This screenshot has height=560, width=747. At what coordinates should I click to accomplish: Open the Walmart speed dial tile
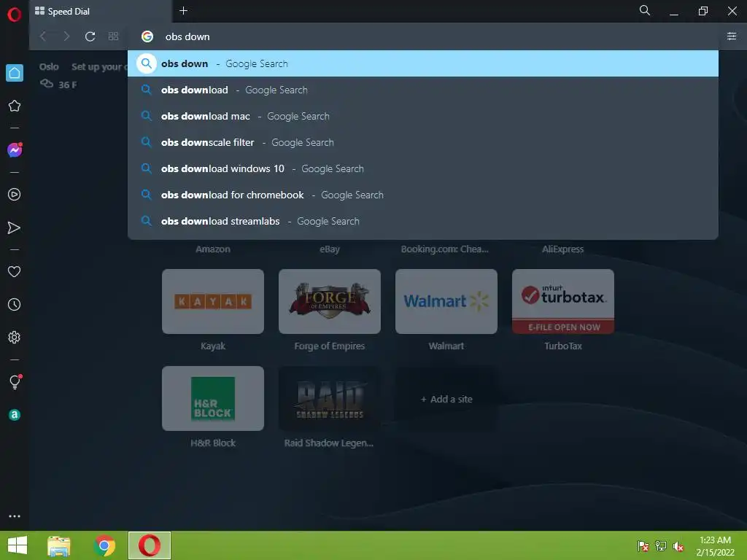pyautogui.click(x=446, y=301)
